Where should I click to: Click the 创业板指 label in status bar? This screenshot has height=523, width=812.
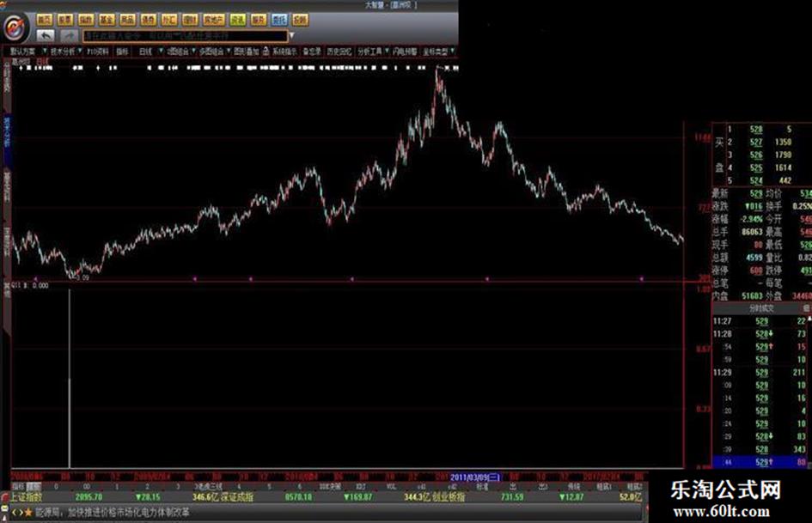[448, 497]
